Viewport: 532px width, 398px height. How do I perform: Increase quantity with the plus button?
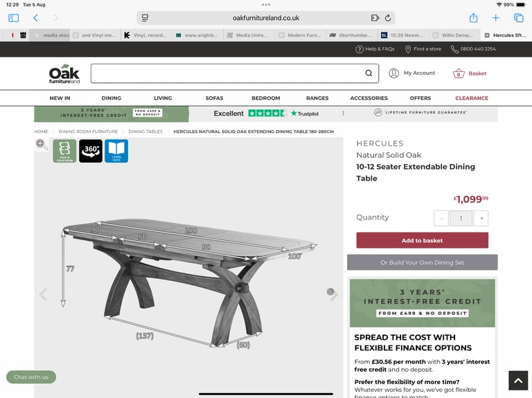481,218
